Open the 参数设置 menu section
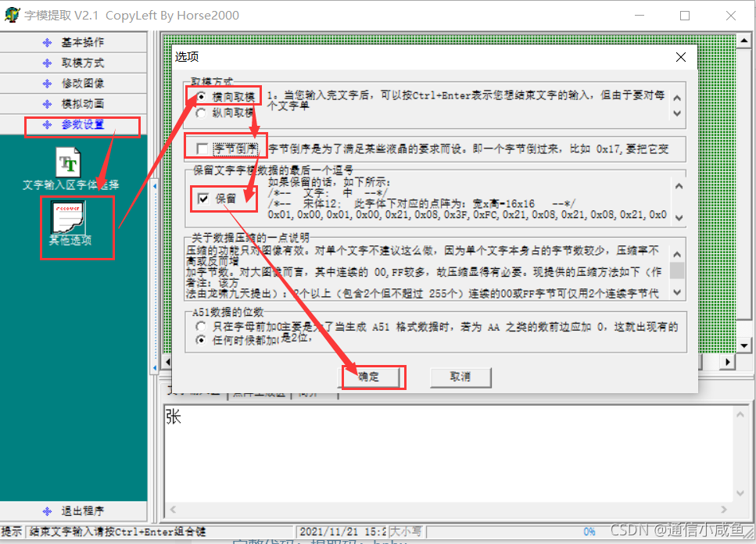The height and width of the screenshot is (544, 756). pos(73,124)
